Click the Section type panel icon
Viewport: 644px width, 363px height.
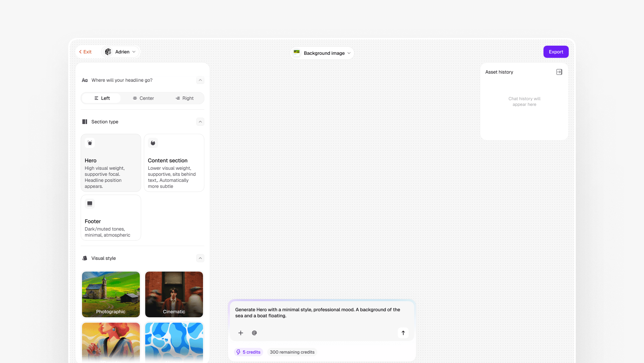[85, 122]
